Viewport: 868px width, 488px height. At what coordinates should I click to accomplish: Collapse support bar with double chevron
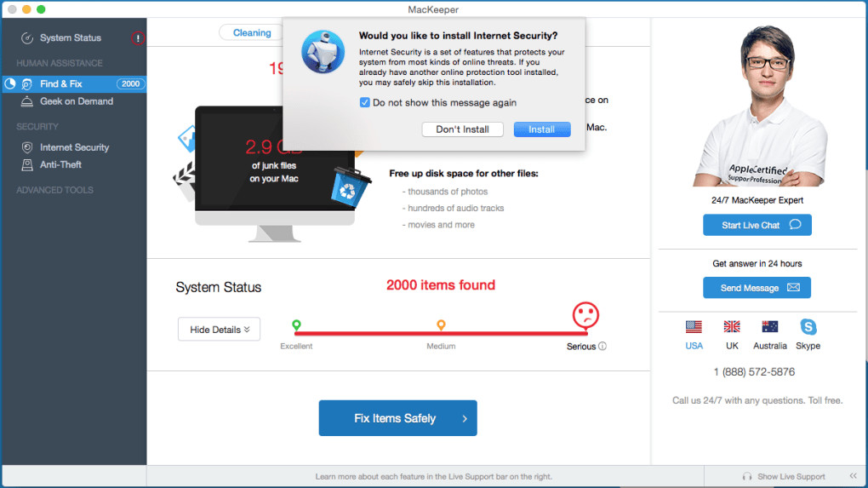pyautogui.click(x=853, y=476)
